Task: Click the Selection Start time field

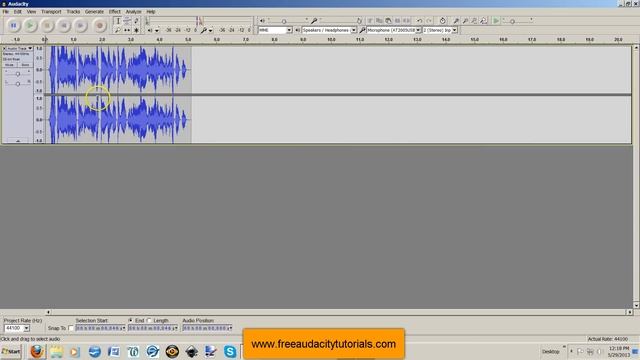Action: 100,328
